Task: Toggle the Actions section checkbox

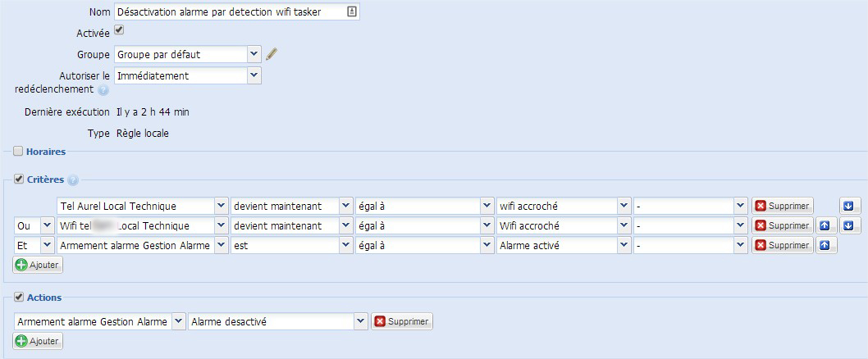Action: 18,297
